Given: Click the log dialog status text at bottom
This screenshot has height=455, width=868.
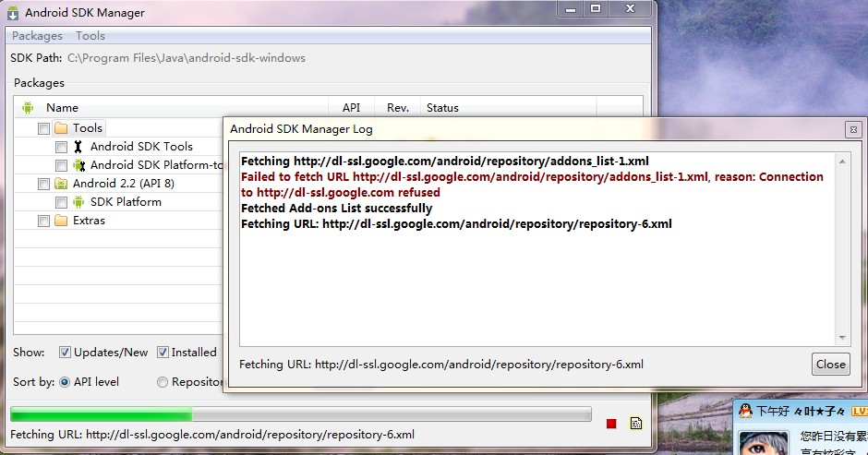Looking at the screenshot, I should [441, 365].
